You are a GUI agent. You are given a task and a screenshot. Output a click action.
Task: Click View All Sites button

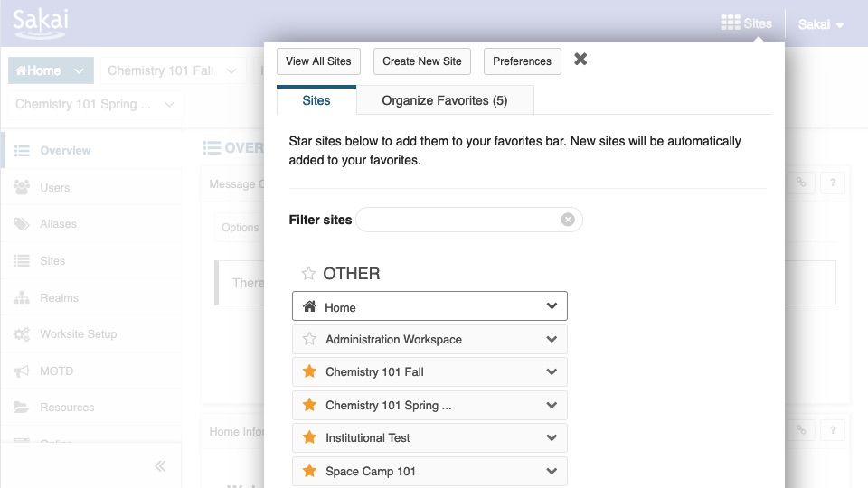[x=318, y=61]
